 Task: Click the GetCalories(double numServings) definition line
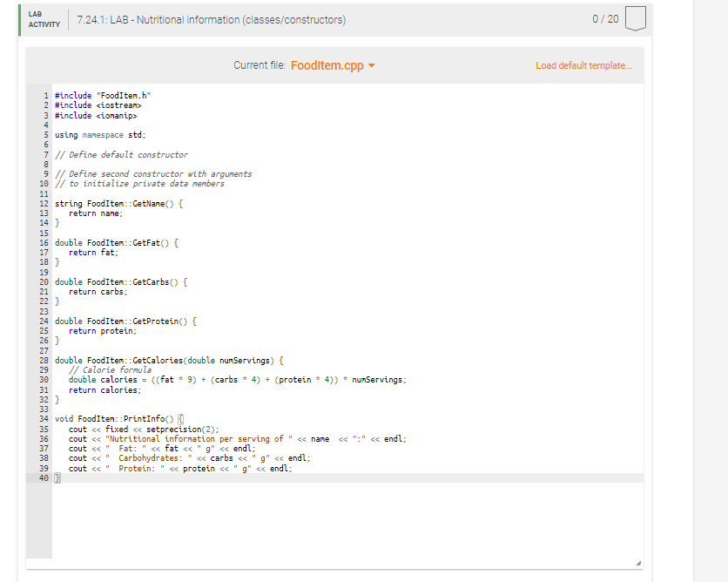169,361
